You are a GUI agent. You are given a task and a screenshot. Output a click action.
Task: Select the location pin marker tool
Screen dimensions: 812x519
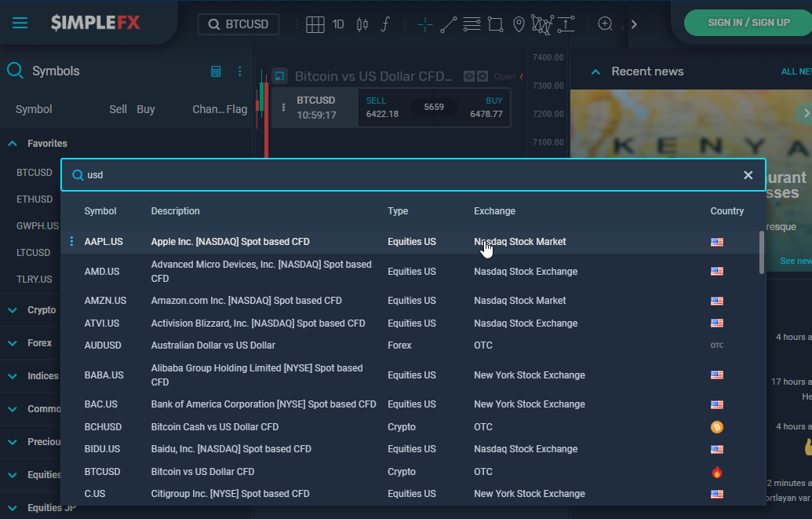coord(519,24)
